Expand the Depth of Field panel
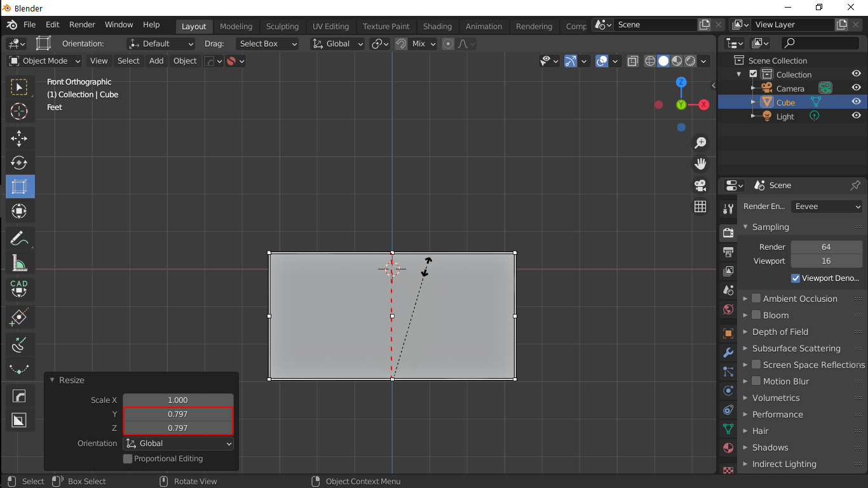The width and height of the screenshot is (868, 488). pyautogui.click(x=780, y=332)
